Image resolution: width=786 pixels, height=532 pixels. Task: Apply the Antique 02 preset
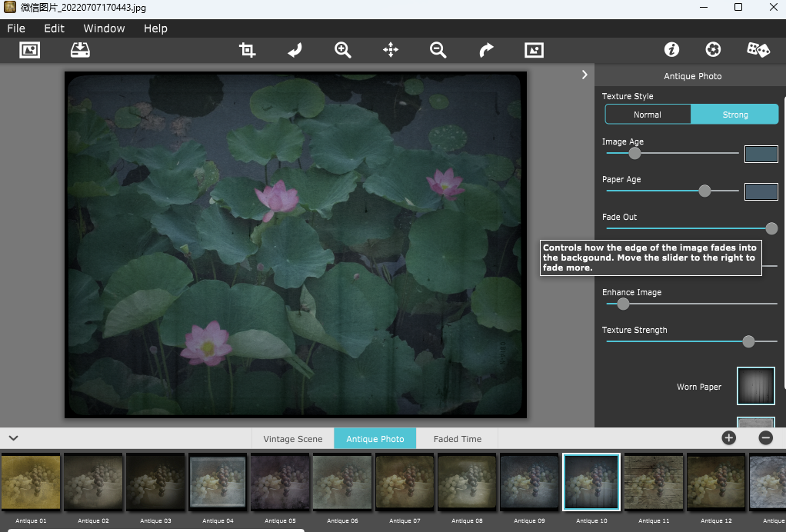pos(93,482)
